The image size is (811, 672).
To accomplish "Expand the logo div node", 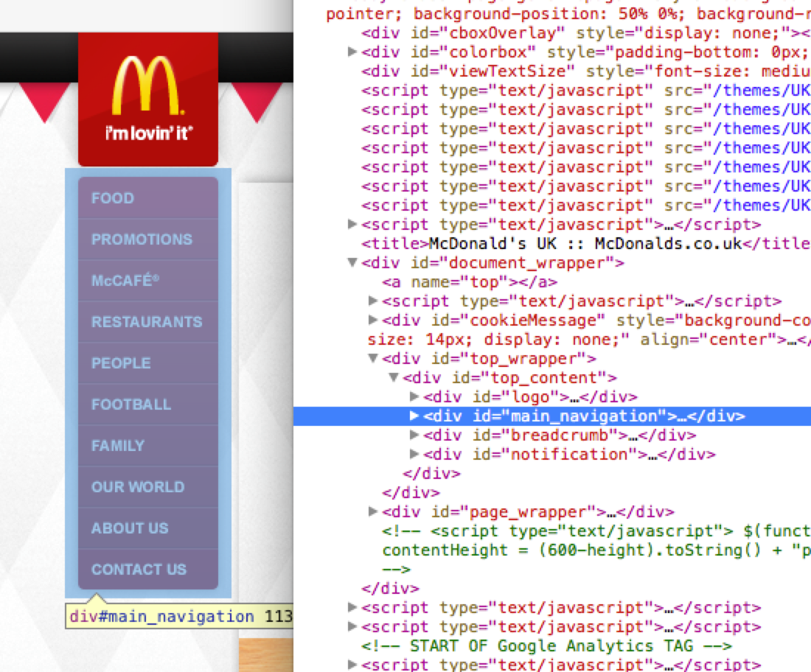I will [x=414, y=396].
